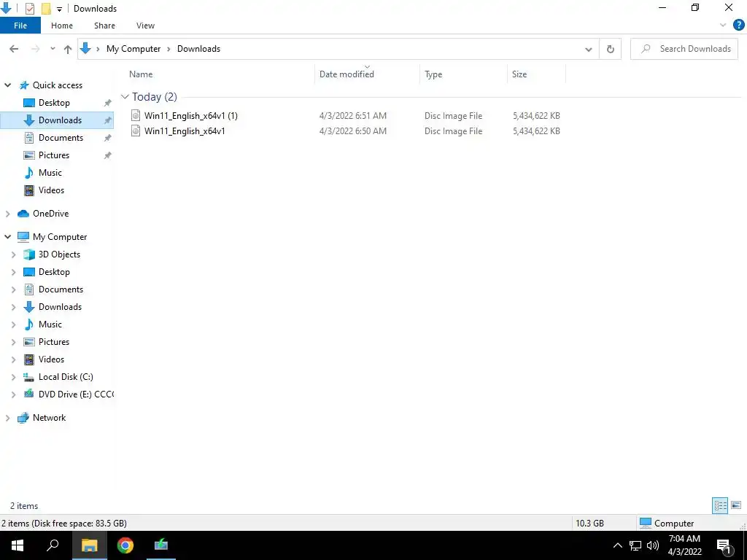Select Network in the navigation pane

pos(49,418)
